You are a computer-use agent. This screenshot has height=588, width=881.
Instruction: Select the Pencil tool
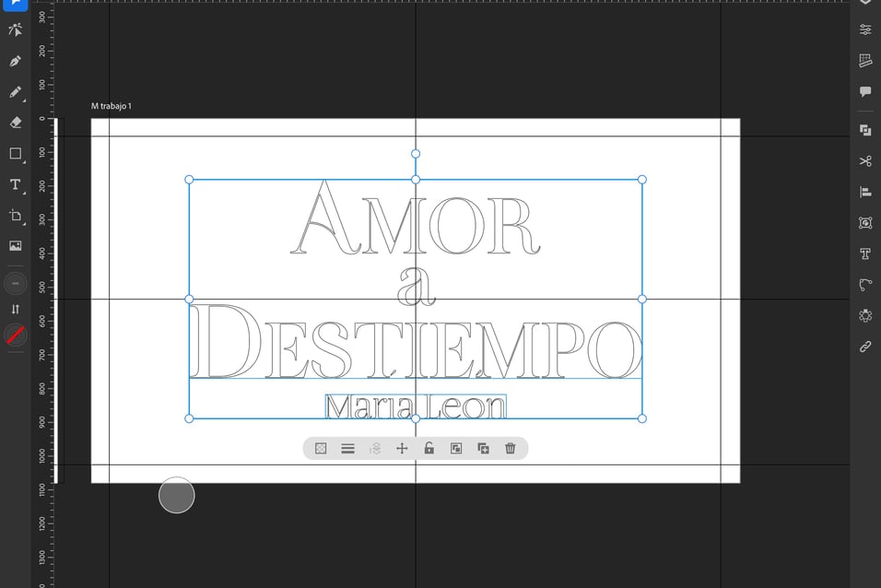coord(15,91)
